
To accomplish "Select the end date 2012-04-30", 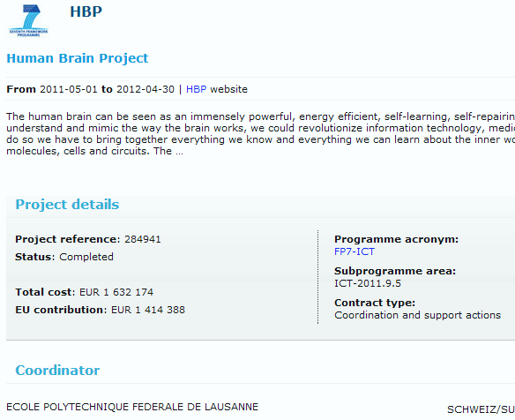I will pos(146,89).
